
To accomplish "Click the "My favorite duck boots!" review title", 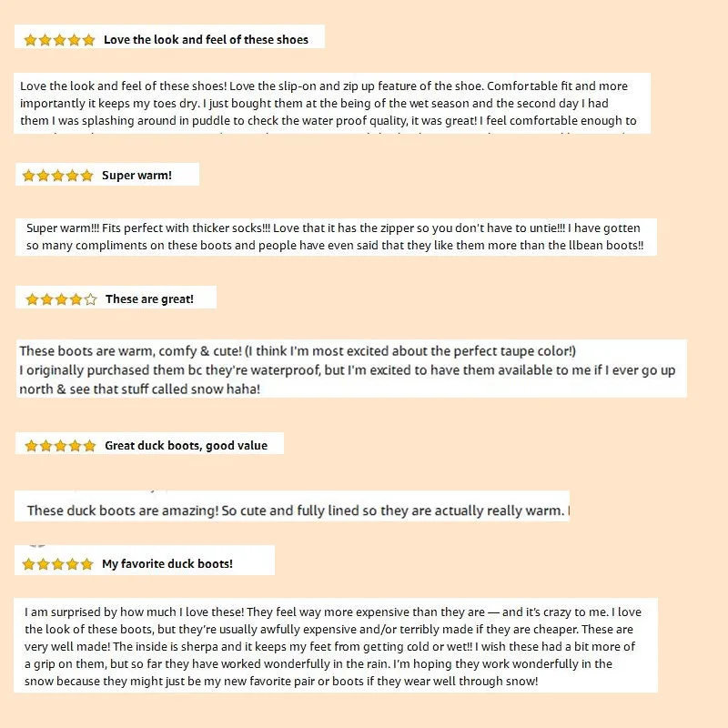I will tap(167, 564).
